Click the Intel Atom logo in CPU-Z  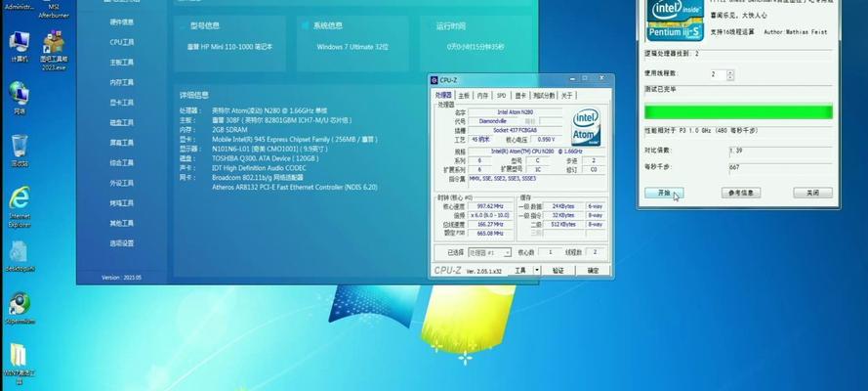[x=586, y=127]
